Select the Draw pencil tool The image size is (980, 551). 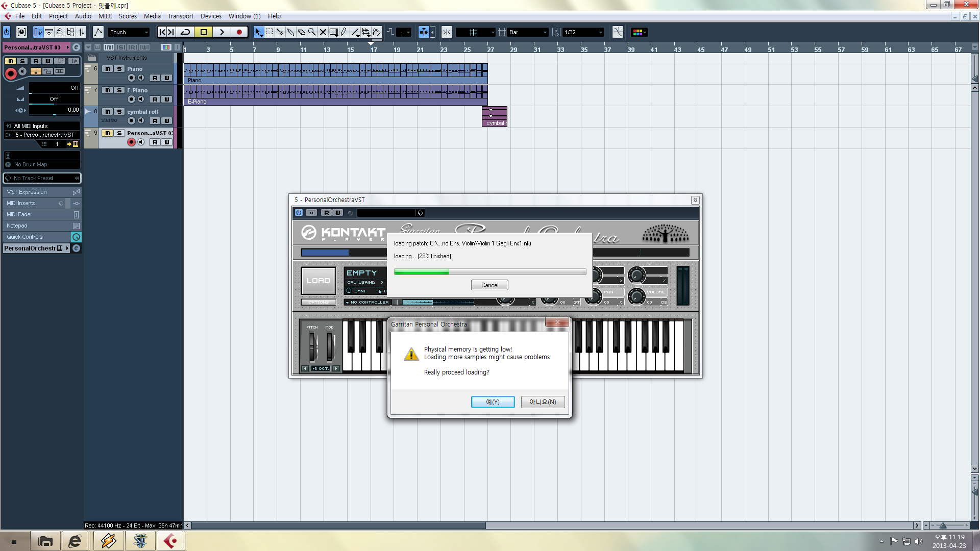[344, 32]
